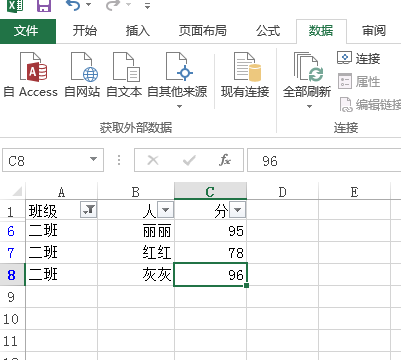Click the 连接 connections button
The height and width of the screenshot is (360, 401).
coord(359,58)
